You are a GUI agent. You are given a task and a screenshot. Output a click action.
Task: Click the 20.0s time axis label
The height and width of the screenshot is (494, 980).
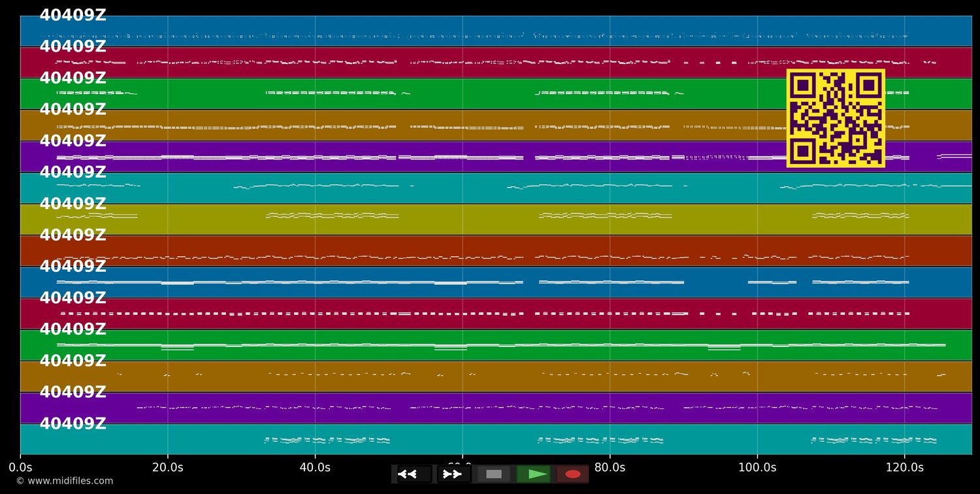(168, 468)
